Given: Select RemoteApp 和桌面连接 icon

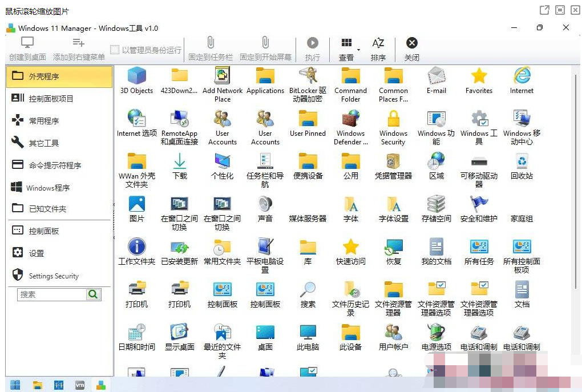Looking at the screenshot, I should pyautogui.click(x=179, y=127).
